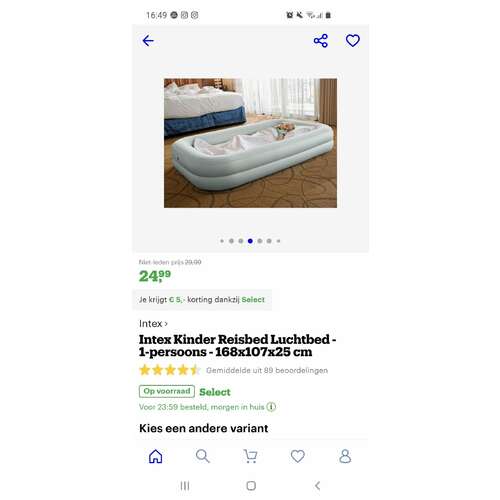This screenshot has width=500, height=500.
Task: Jump to the first carousel dot
Action: click(222, 241)
